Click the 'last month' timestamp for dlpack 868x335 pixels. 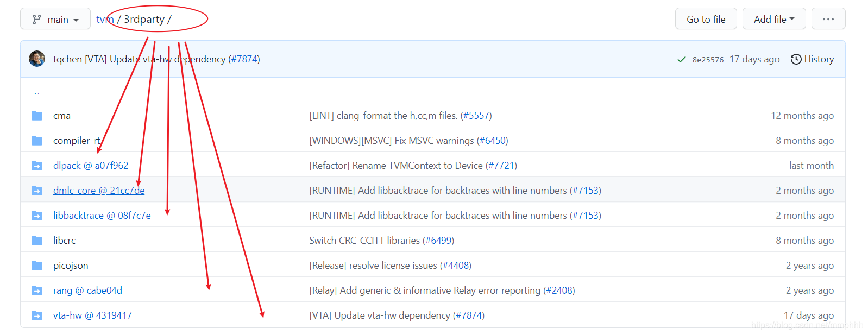coord(812,166)
